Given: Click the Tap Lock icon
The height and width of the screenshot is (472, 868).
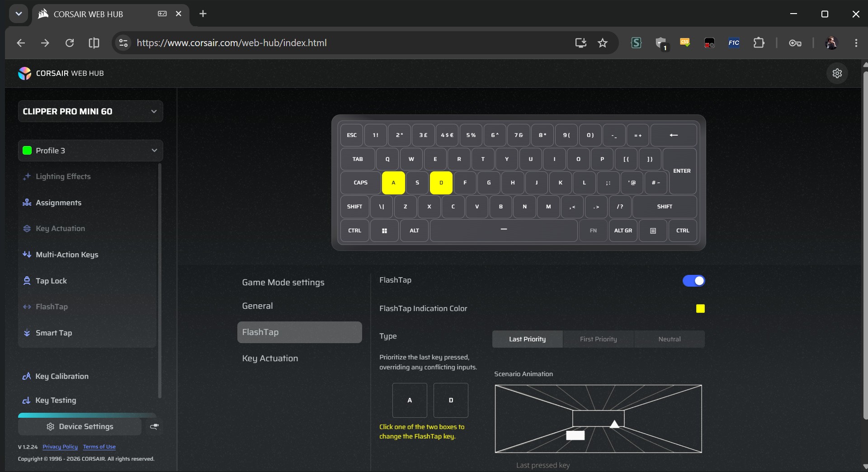Looking at the screenshot, I should point(27,281).
